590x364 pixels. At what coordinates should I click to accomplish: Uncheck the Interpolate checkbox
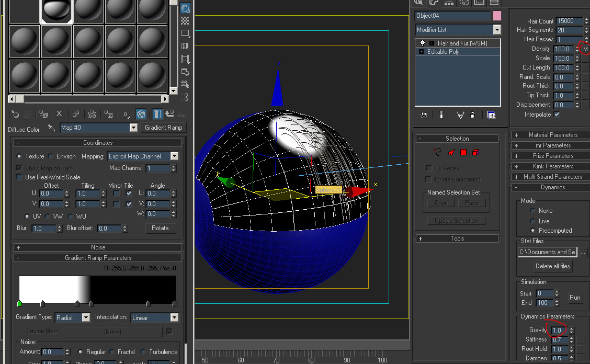pos(557,114)
